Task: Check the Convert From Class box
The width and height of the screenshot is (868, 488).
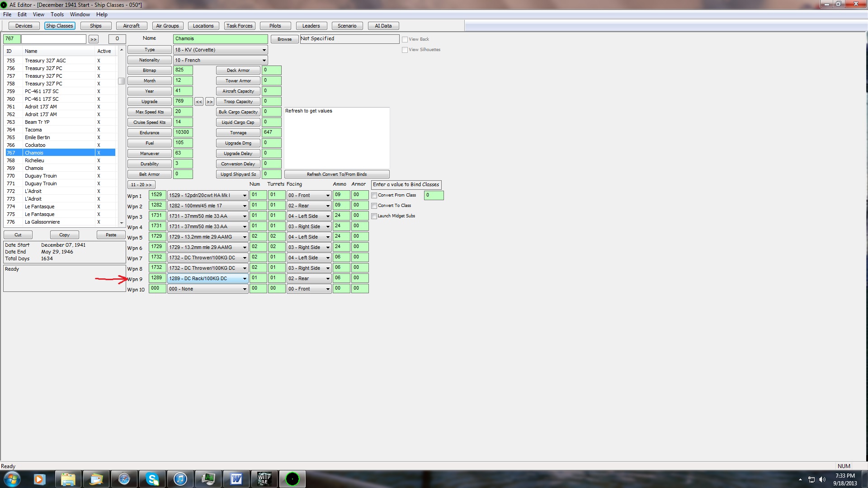Action: click(374, 196)
